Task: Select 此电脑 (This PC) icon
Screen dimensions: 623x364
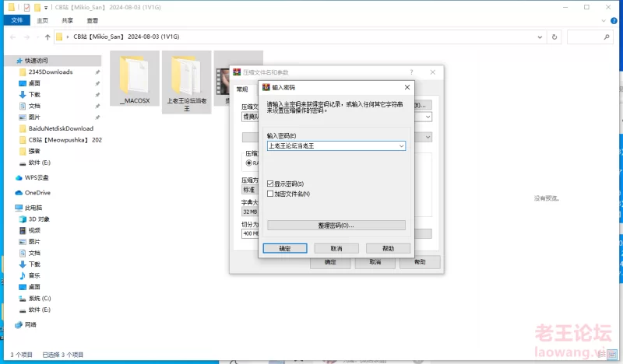Action: click(19, 208)
